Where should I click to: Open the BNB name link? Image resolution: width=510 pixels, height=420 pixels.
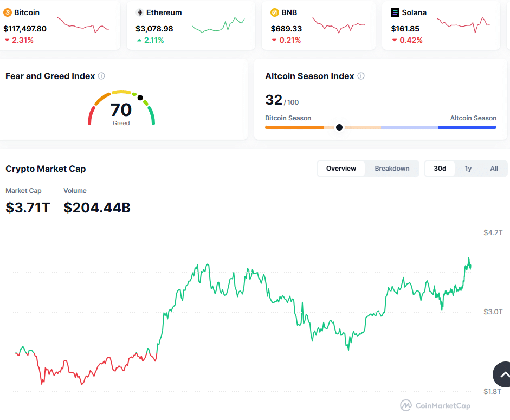pyautogui.click(x=289, y=12)
